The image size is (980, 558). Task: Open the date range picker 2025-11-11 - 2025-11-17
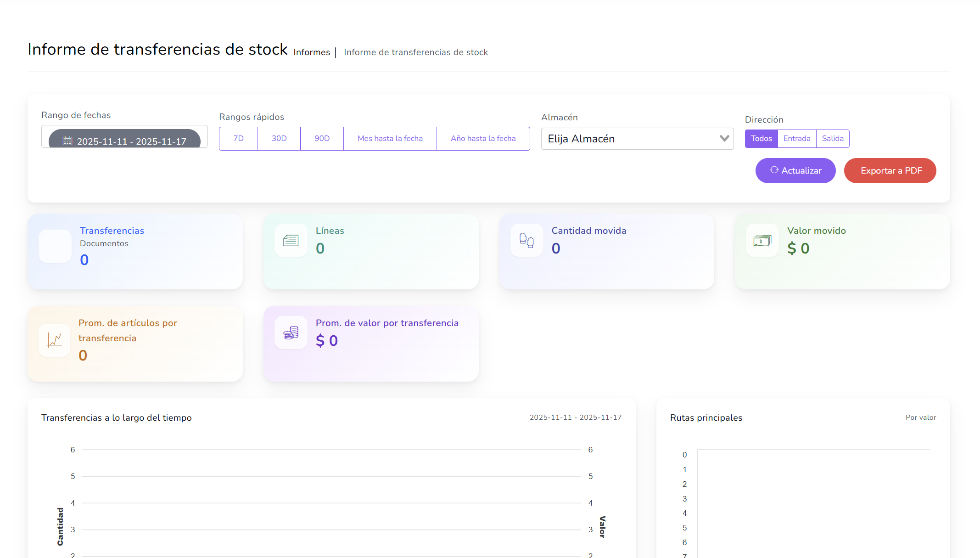point(131,141)
